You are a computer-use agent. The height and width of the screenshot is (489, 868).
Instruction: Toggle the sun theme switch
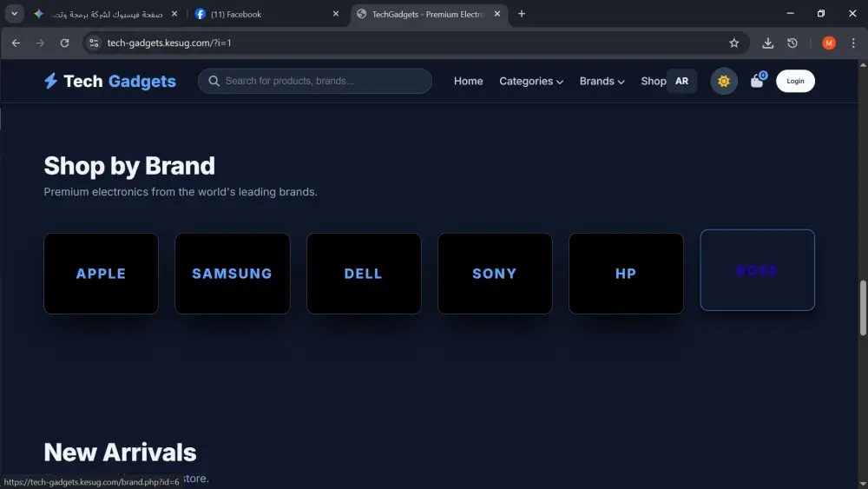point(724,82)
